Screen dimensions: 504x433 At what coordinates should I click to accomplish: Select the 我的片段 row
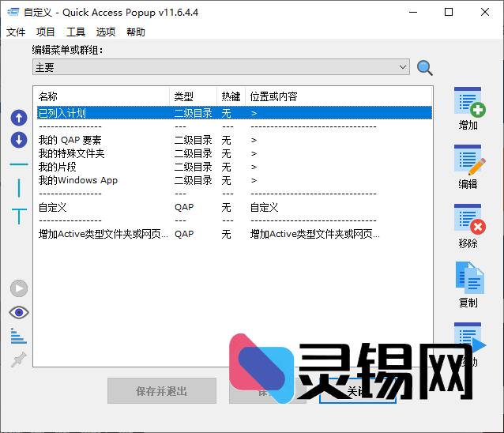click(235, 168)
